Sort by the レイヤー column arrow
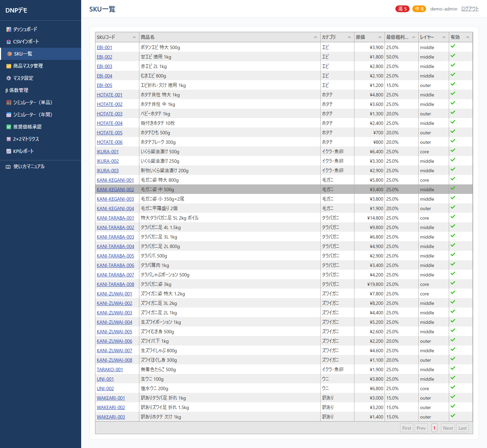The image size is (487, 448). tap(444, 37)
